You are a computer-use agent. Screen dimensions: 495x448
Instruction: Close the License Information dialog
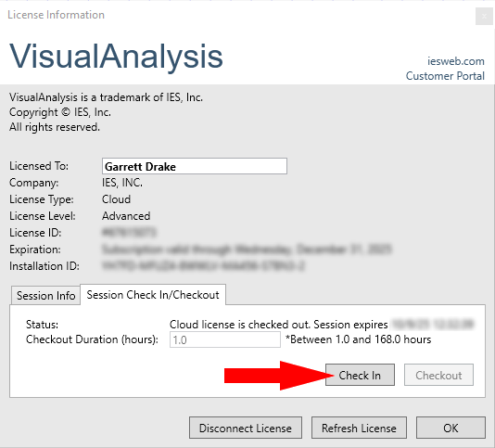pyautogui.click(x=484, y=16)
